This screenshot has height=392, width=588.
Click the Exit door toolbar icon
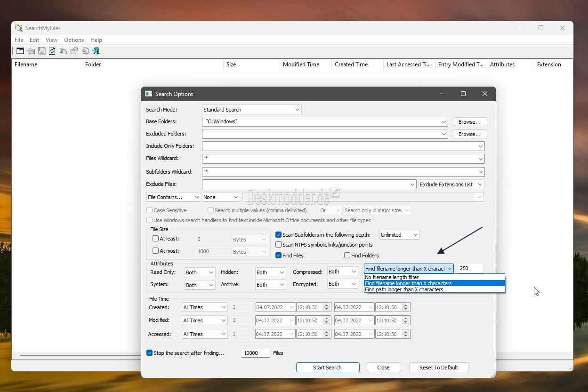[x=96, y=51]
